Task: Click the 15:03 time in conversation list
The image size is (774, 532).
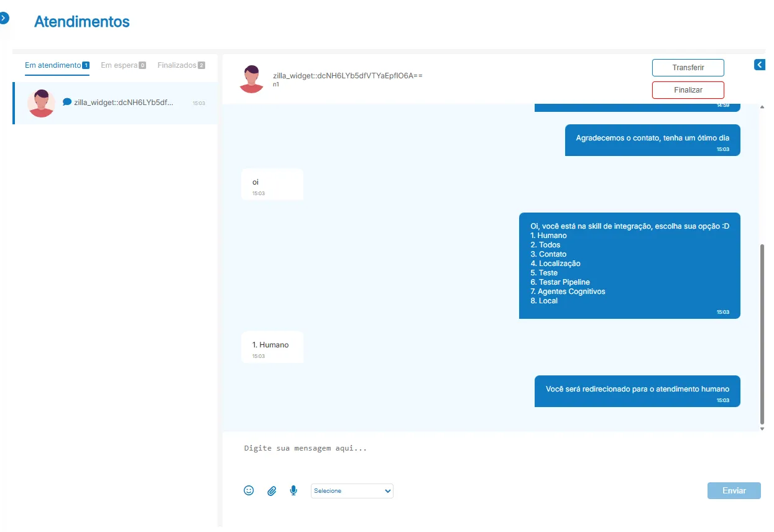Action: (x=199, y=103)
